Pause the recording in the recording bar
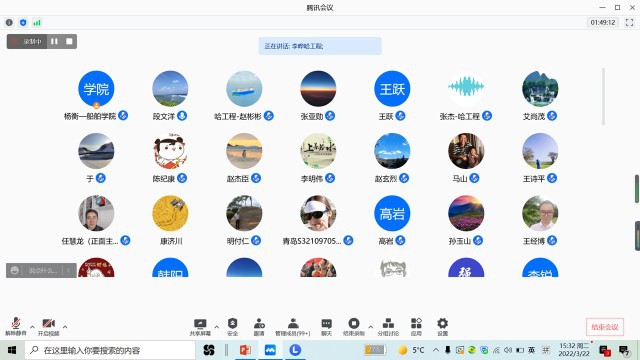640x360 pixels. coord(54,41)
